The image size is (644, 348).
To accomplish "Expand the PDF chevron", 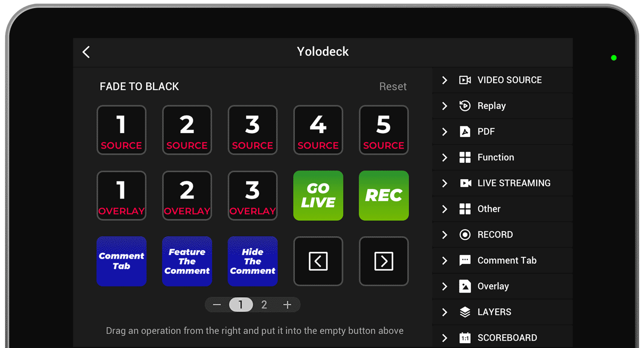I will tap(445, 131).
